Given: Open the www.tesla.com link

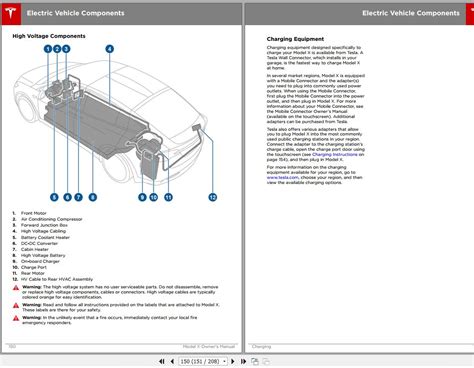Looking at the screenshot, I should (x=282, y=178).
